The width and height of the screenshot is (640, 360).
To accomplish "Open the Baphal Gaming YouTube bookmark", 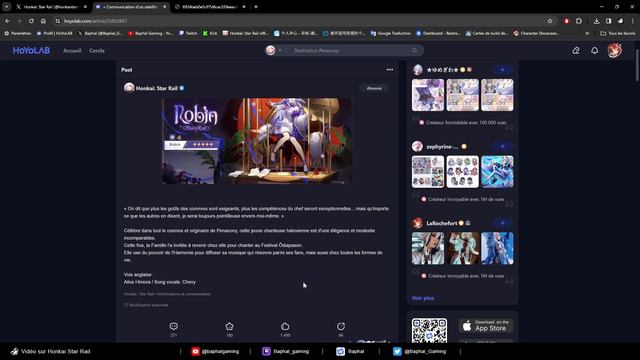I will pyautogui.click(x=150, y=33).
